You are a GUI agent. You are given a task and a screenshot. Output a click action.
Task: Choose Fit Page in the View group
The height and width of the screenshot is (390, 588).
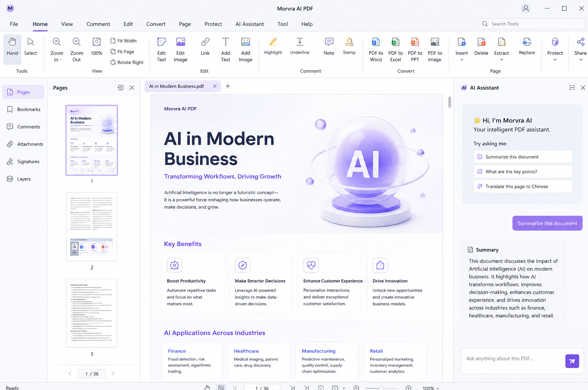point(122,51)
